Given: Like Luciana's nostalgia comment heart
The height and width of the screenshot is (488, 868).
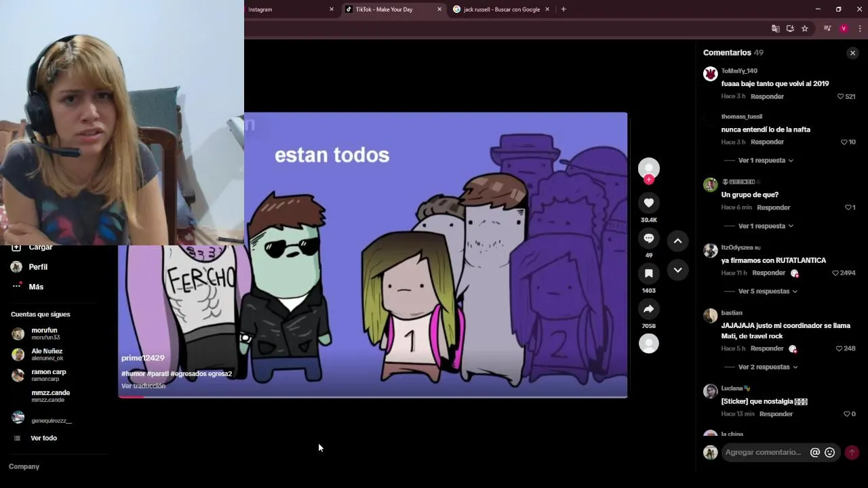Looking at the screenshot, I should 846,414.
